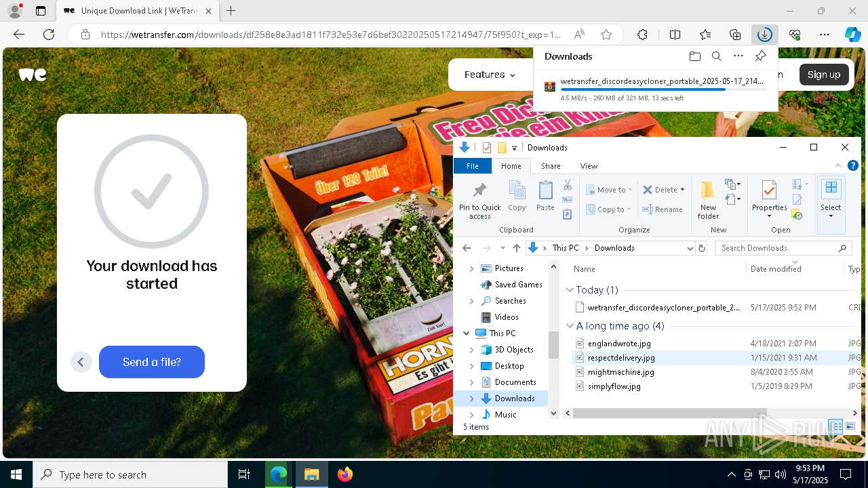Image resolution: width=868 pixels, height=488 pixels.
Task: Open Properties dropdown in ribbon
Action: click(769, 216)
